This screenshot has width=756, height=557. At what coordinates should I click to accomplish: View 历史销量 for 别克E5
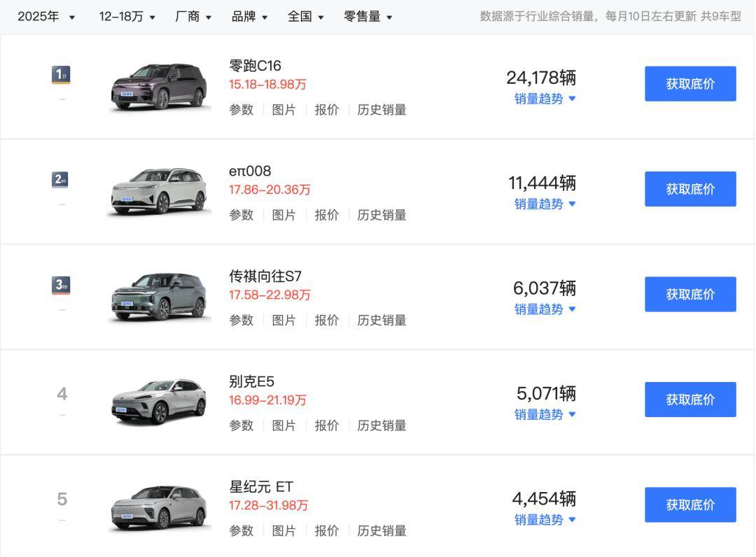(x=381, y=425)
